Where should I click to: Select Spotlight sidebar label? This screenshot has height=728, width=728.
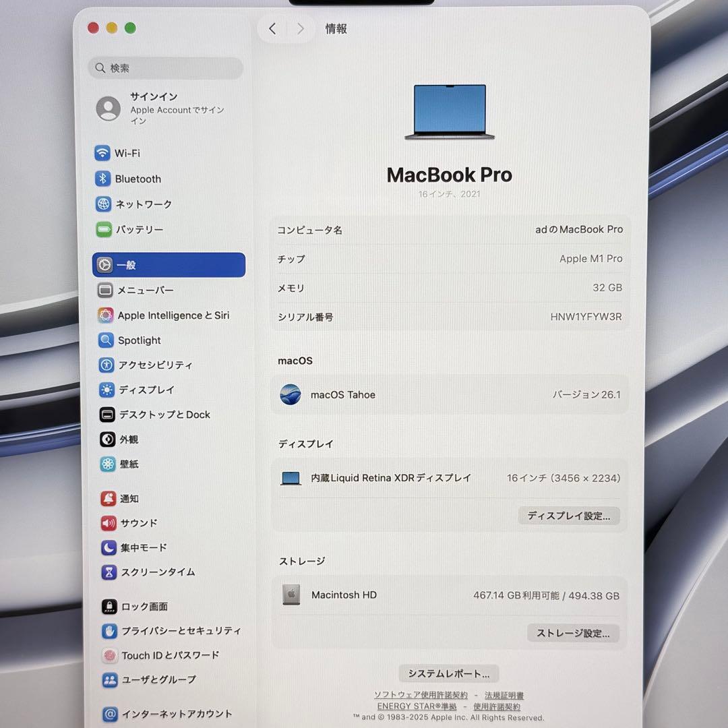pyautogui.click(x=140, y=340)
